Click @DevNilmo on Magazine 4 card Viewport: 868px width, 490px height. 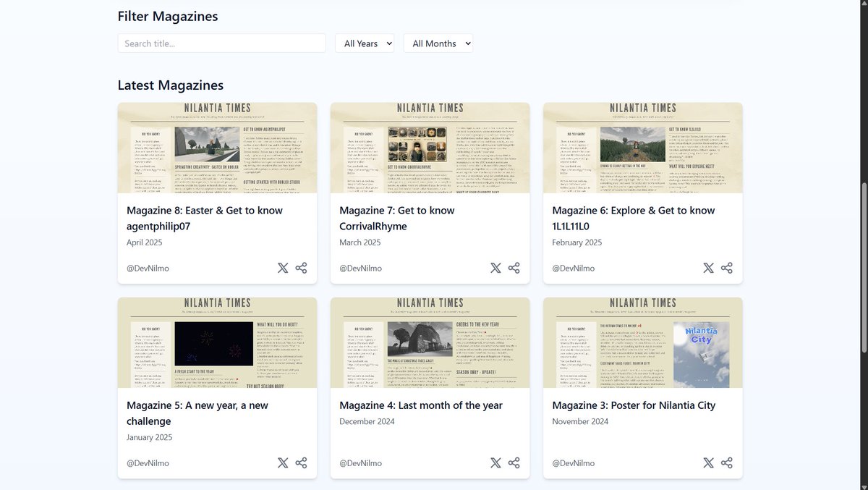coord(360,462)
